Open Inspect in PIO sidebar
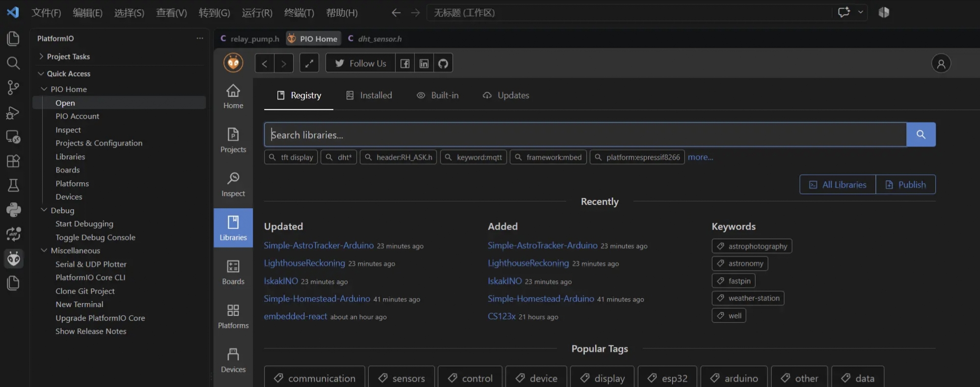This screenshot has width=980, height=387. click(233, 185)
